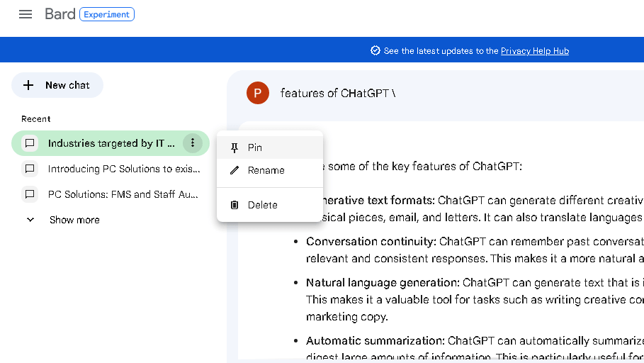Open Industries targeted by IT chat

click(x=111, y=143)
